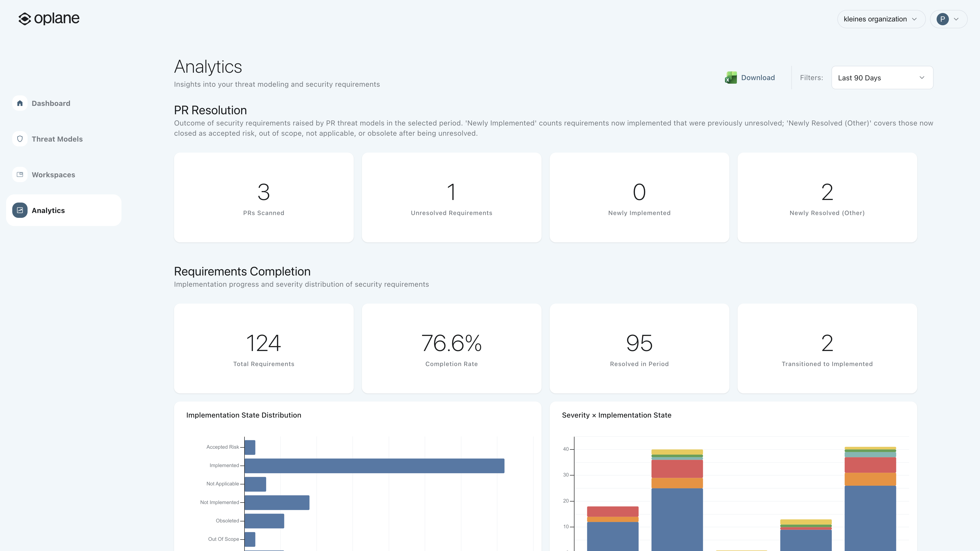
Task: Click the PRs Scanned card
Action: (264, 197)
